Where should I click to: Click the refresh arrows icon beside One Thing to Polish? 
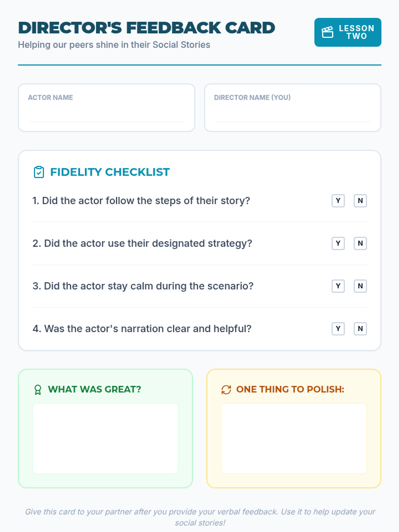click(x=226, y=390)
